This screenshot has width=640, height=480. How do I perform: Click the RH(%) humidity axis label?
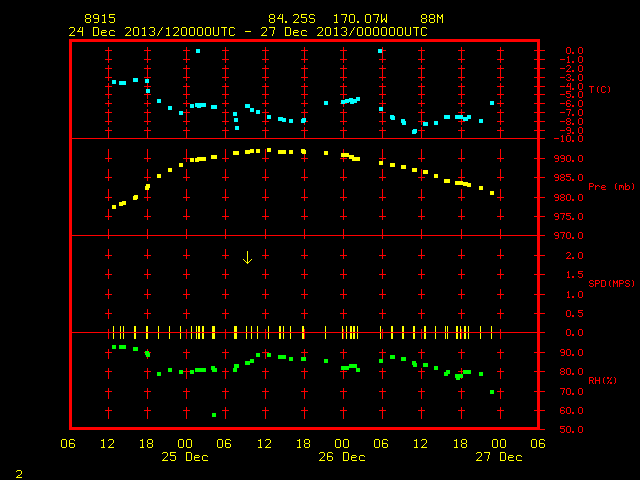click(602, 380)
